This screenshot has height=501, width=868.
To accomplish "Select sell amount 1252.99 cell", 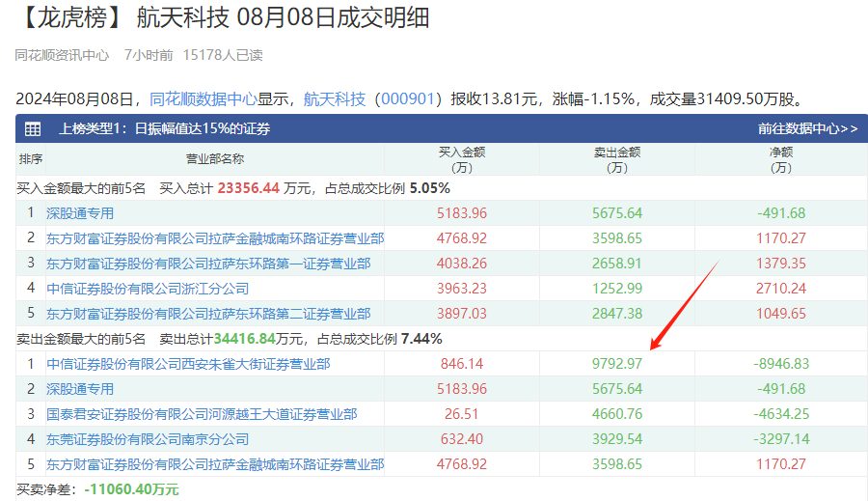I will [617, 289].
